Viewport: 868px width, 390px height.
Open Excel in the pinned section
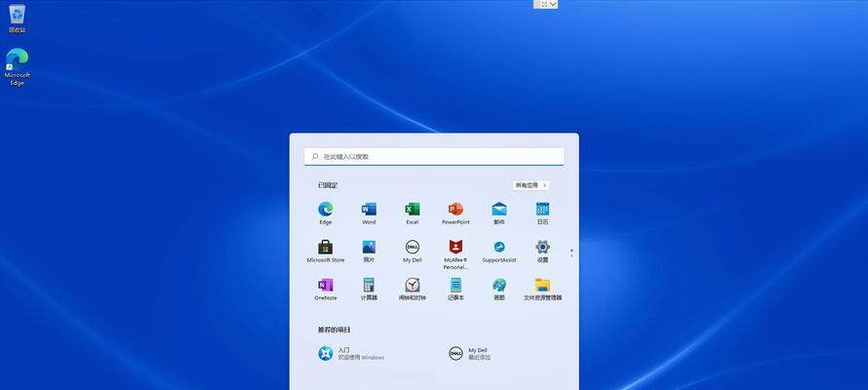coord(413,213)
